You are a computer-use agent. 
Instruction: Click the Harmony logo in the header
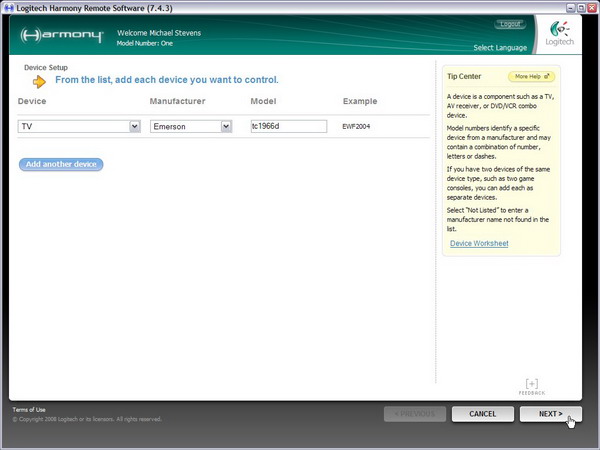pyautogui.click(x=62, y=35)
